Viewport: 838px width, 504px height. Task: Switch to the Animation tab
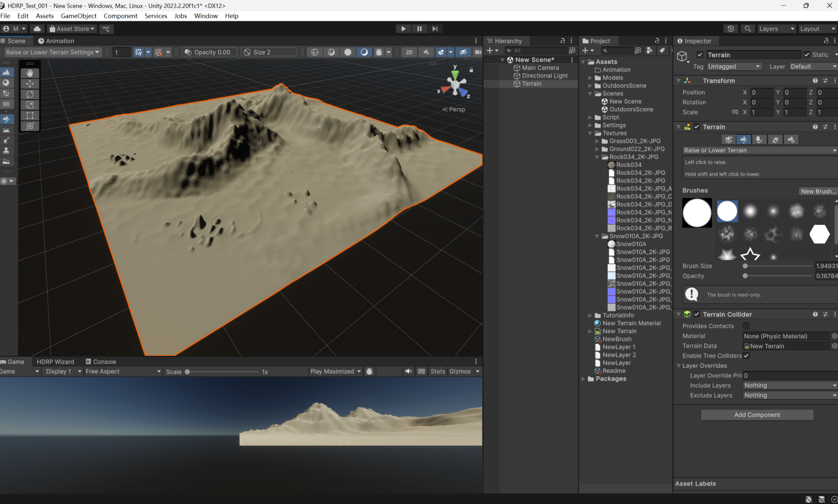(56, 41)
